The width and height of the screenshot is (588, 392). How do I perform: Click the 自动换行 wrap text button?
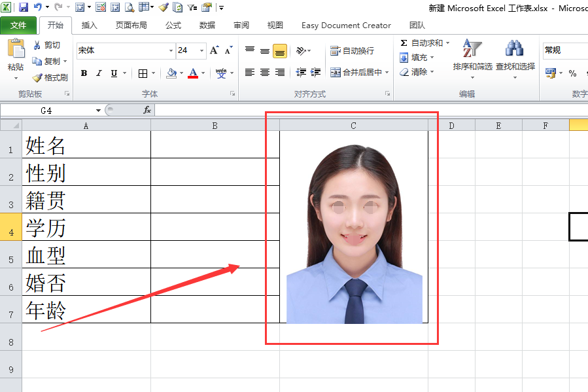pyautogui.click(x=352, y=51)
